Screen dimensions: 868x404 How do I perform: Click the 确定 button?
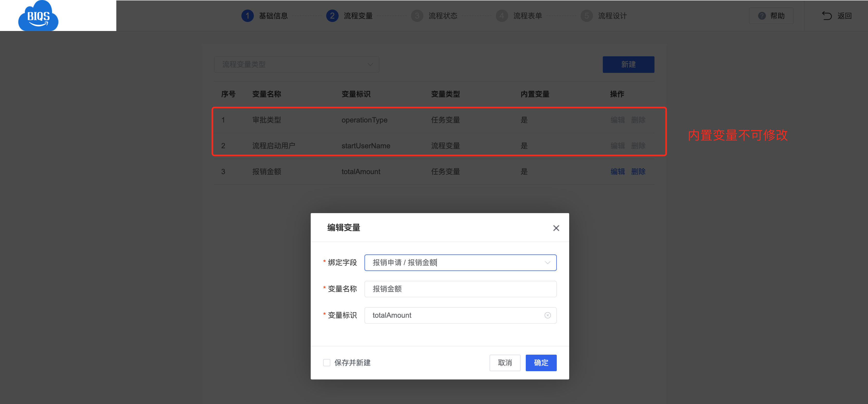[541, 363]
